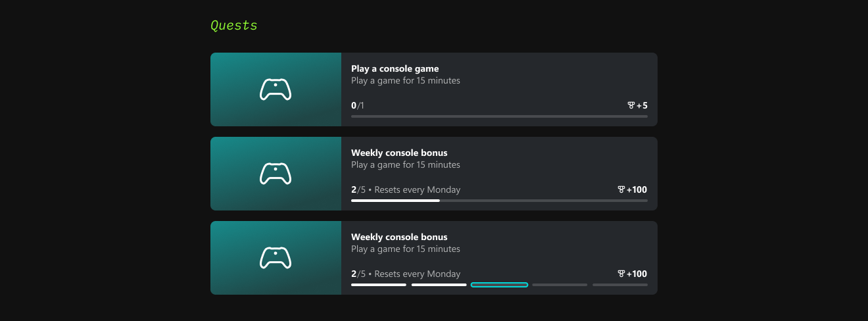Image resolution: width=868 pixels, height=321 pixels.
Task: Click controller icon on Play a console game card
Action: click(x=276, y=89)
